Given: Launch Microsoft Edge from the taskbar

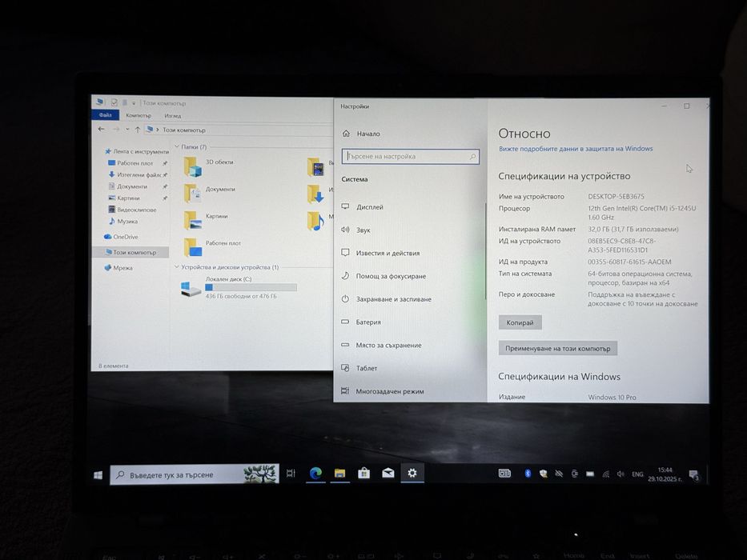Looking at the screenshot, I should (x=315, y=473).
